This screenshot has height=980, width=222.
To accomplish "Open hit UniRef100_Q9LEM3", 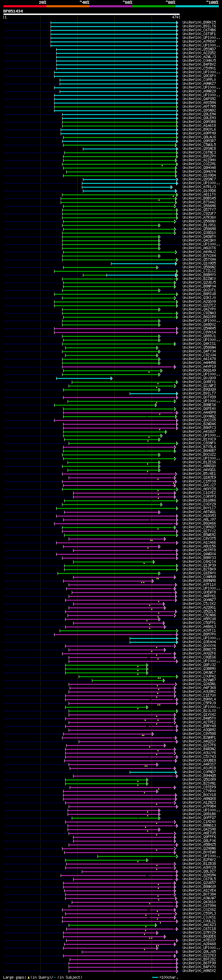I will (199, 118).
